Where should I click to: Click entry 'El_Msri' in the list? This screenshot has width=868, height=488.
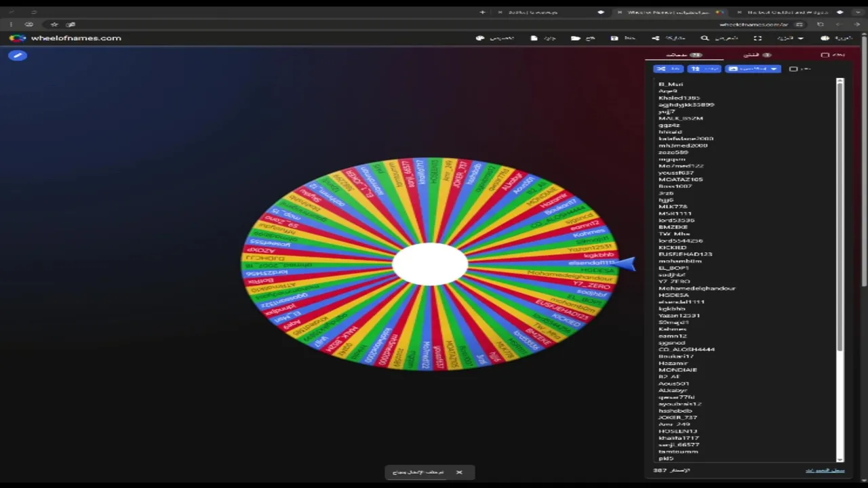pyautogui.click(x=671, y=85)
